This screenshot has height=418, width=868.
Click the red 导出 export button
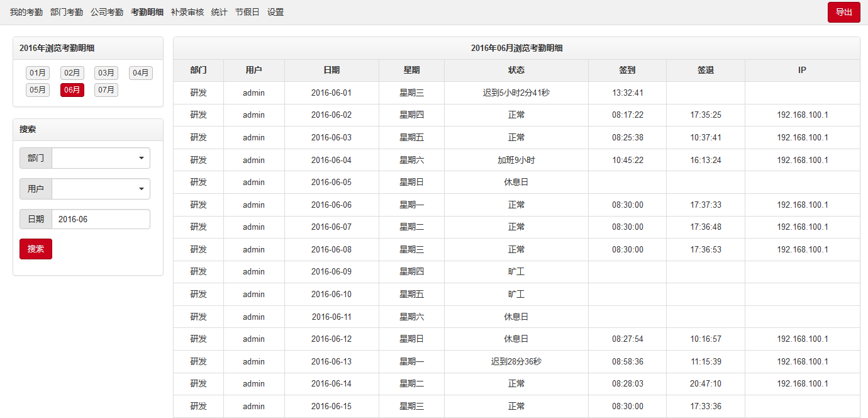843,12
